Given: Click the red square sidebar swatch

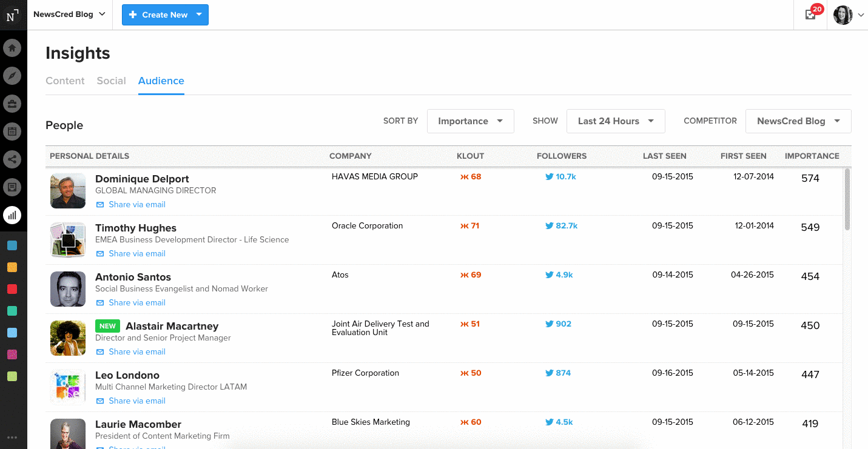Looking at the screenshot, I should point(12,289).
